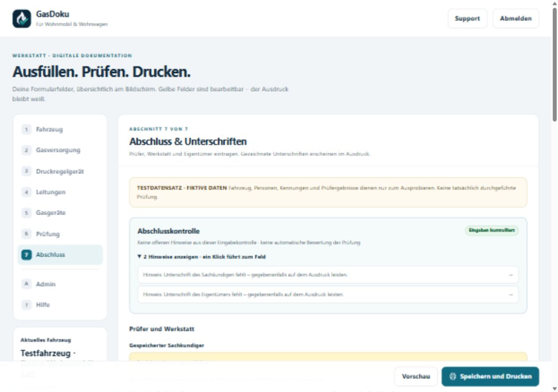This screenshot has height=392, width=558.
Task: Open the Fahrzeug section
Action: tap(60, 130)
